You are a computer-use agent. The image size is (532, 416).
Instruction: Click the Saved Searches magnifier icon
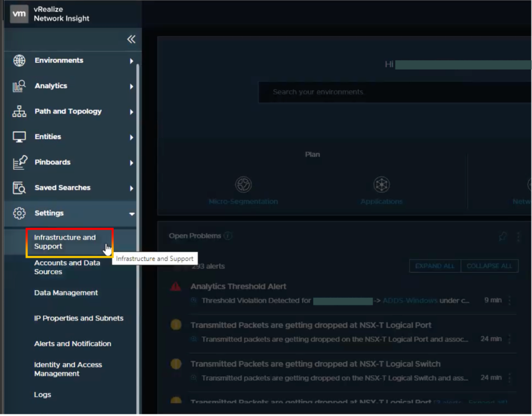point(19,188)
